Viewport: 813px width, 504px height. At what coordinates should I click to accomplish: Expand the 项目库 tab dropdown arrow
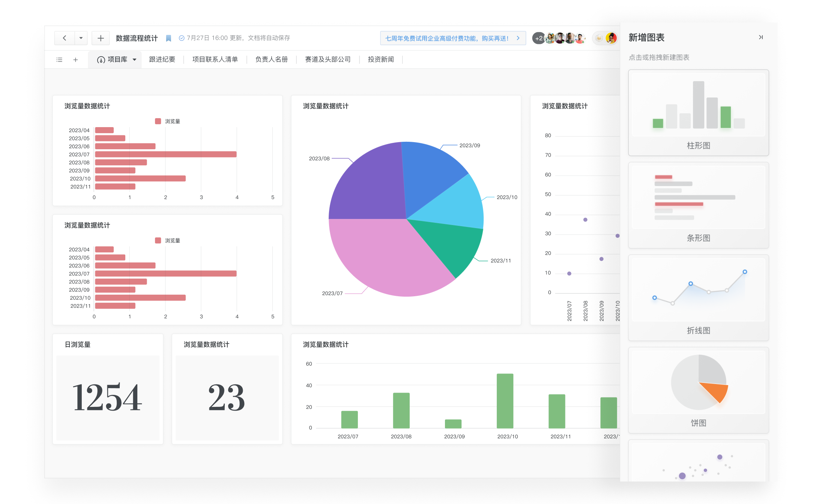134,60
